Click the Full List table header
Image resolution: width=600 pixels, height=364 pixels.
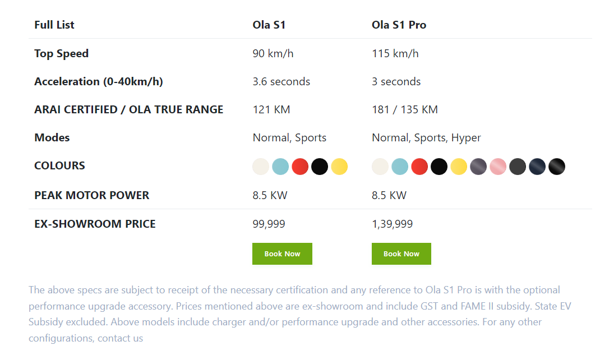54,25
